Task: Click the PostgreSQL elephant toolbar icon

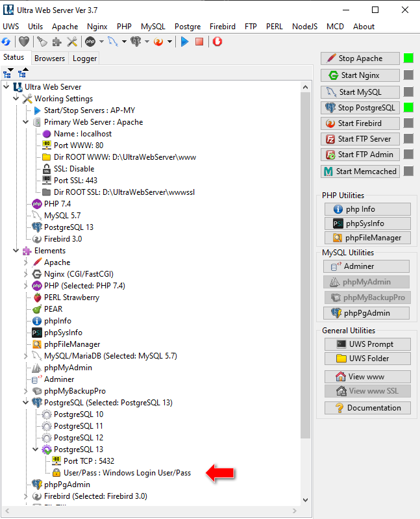Action: click(136, 42)
